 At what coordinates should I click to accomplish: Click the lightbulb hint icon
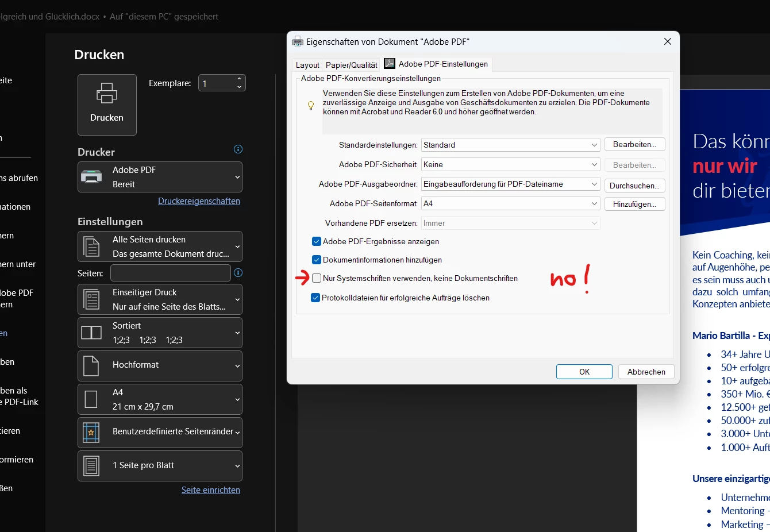(311, 106)
